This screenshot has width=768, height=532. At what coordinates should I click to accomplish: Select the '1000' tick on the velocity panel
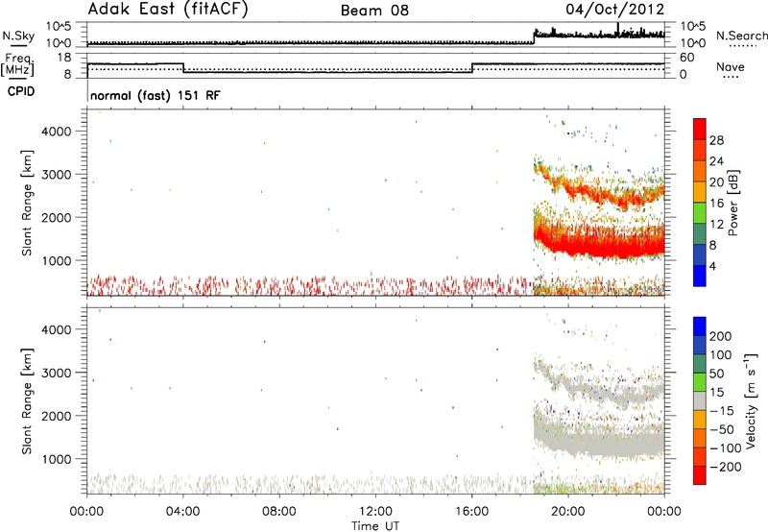(57, 459)
